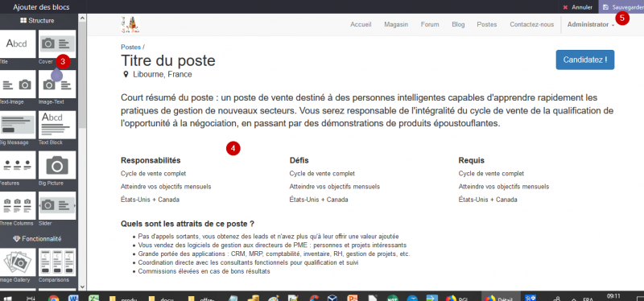Click Annuler to discard changes
Screen dimensions: 644x301
click(577, 7)
